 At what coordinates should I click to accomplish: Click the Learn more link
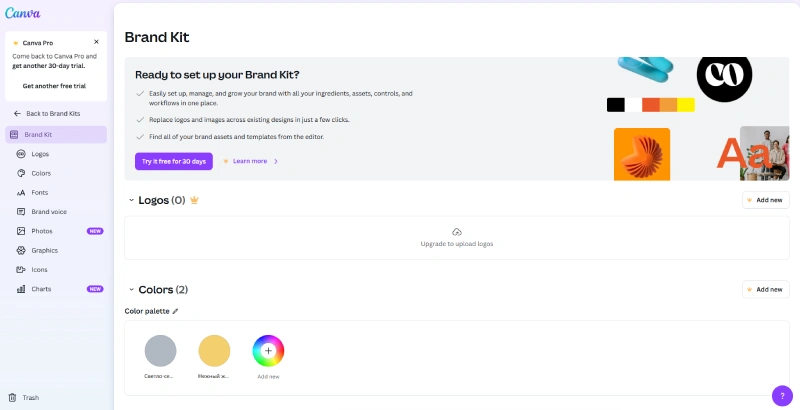tap(250, 161)
